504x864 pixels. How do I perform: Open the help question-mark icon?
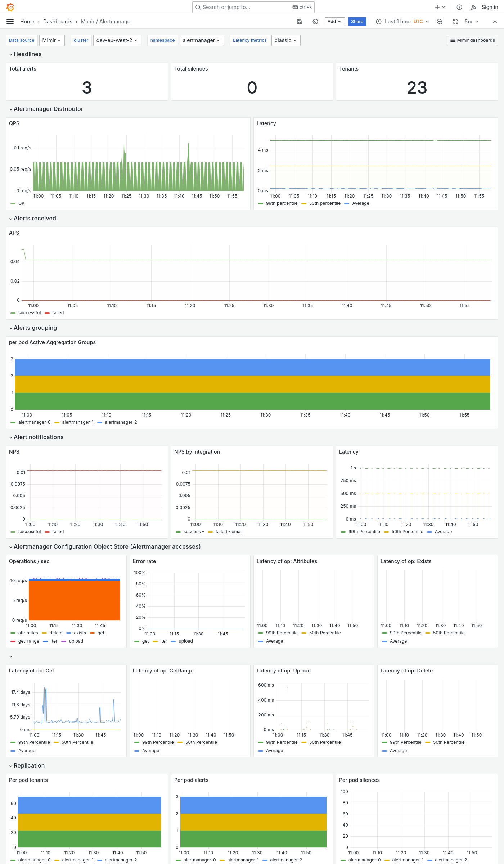(459, 7)
